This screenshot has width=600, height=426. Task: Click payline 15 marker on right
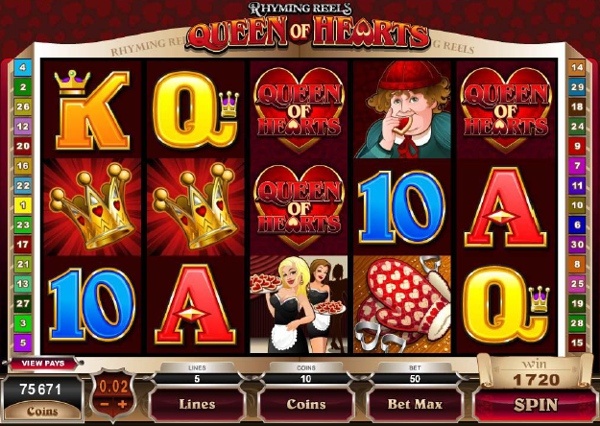point(577,343)
